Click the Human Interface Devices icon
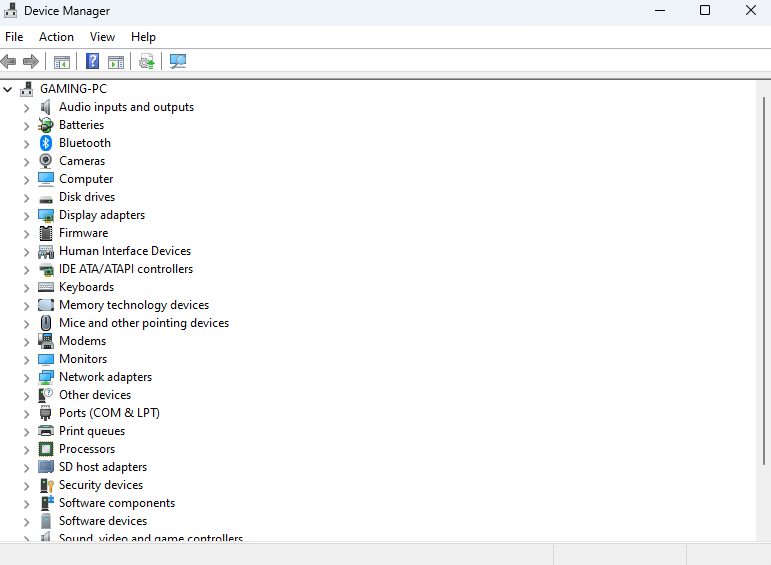Image resolution: width=771 pixels, height=565 pixels. coord(46,251)
